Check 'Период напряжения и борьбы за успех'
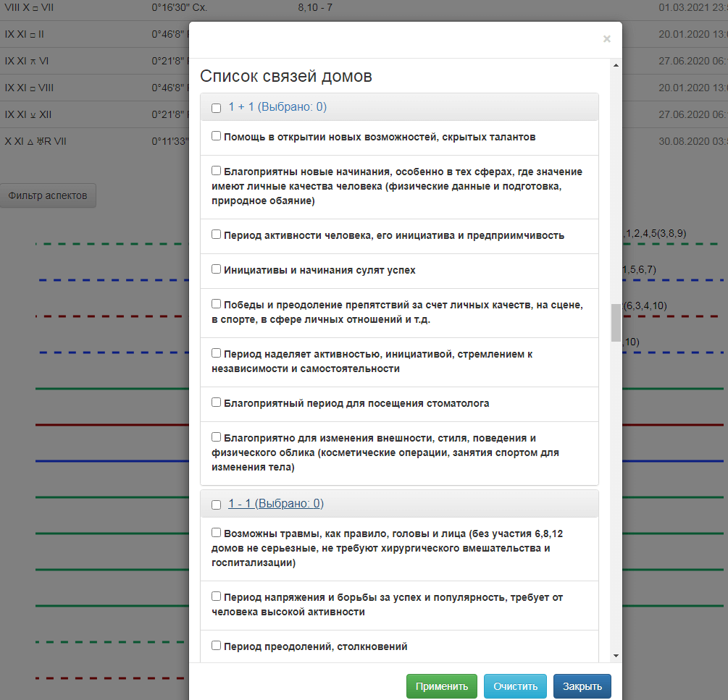Viewport: 728px width, 700px height. [x=215, y=595]
